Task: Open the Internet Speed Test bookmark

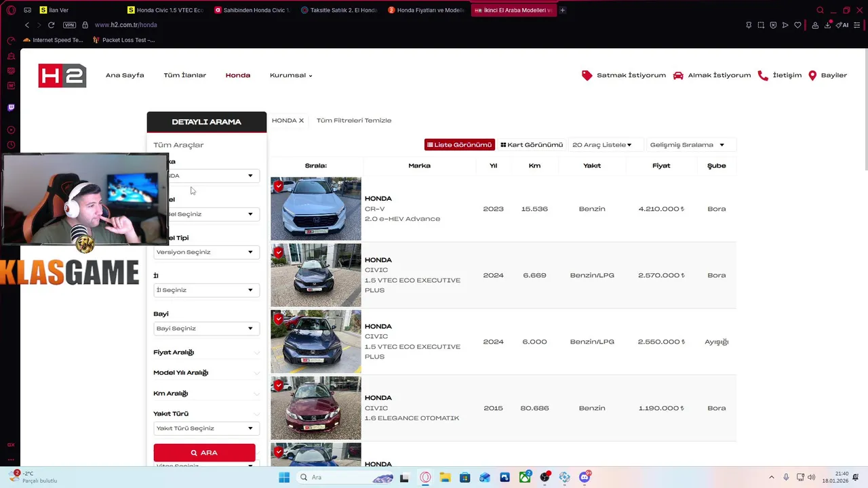Action: [x=53, y=40]
